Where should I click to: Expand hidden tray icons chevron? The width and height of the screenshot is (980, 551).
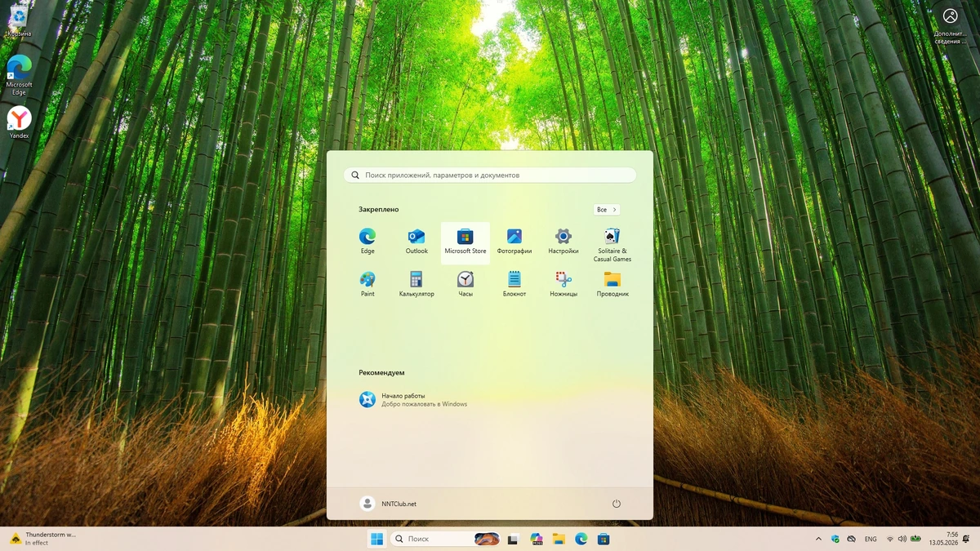point(818,539)
